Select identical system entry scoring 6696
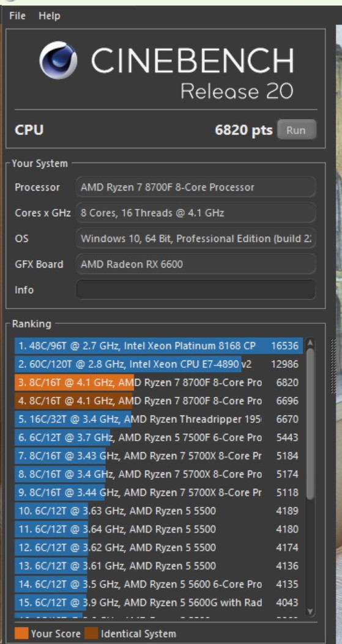This screenshot has width=342, height=644. coord(158,401)
